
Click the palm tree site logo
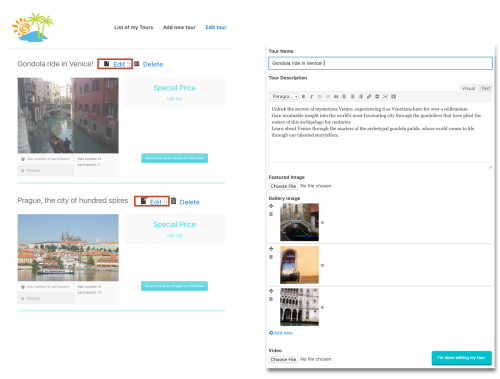tap(33, 27)
